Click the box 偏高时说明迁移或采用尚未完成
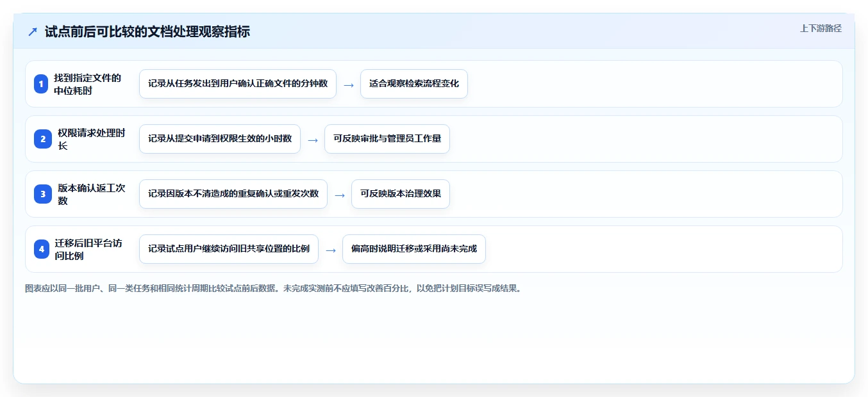Viewport: 868px width, 397px height. (414, 249)
